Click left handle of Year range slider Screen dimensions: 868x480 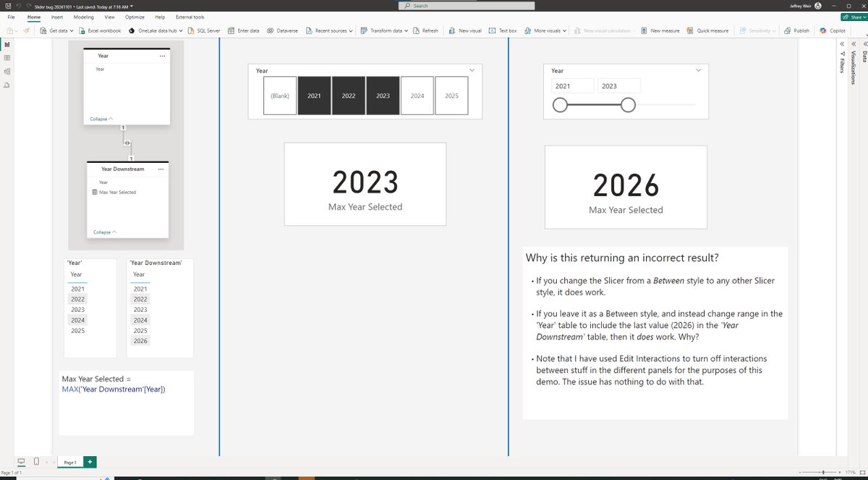(x=560, y=105)
